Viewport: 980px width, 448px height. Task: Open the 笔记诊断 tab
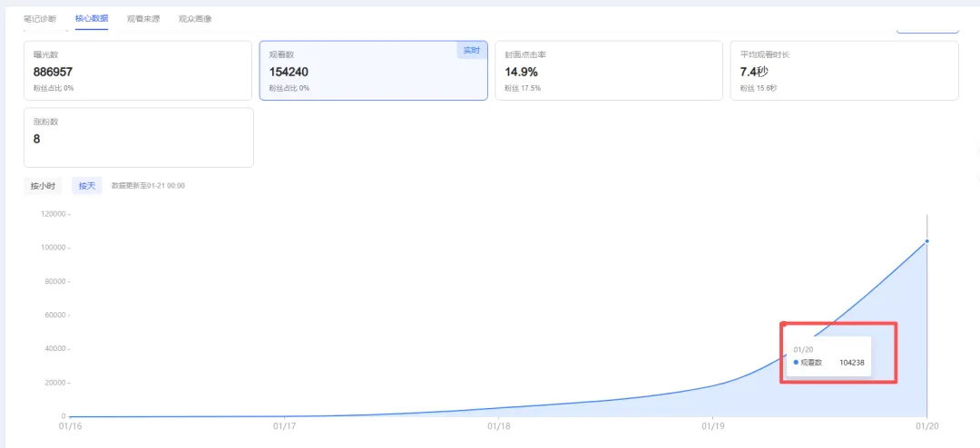coord(40,18)
